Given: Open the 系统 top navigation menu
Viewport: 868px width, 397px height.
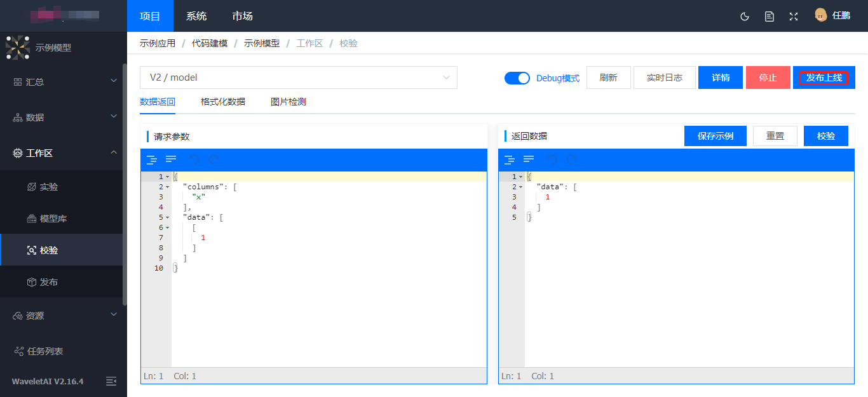Looking at the screenshot, I should coord(196,16).
